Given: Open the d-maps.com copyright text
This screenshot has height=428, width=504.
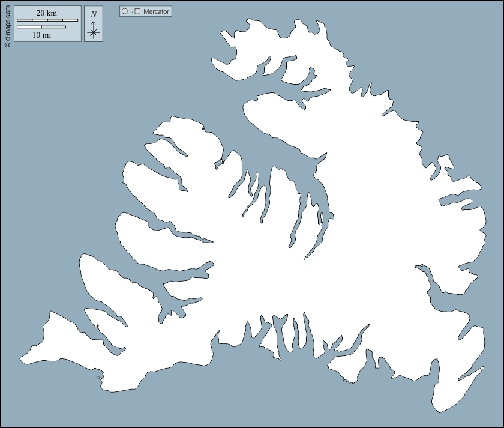Looking at the screenshot, I should pyautogui.click(x=7, y=24).
